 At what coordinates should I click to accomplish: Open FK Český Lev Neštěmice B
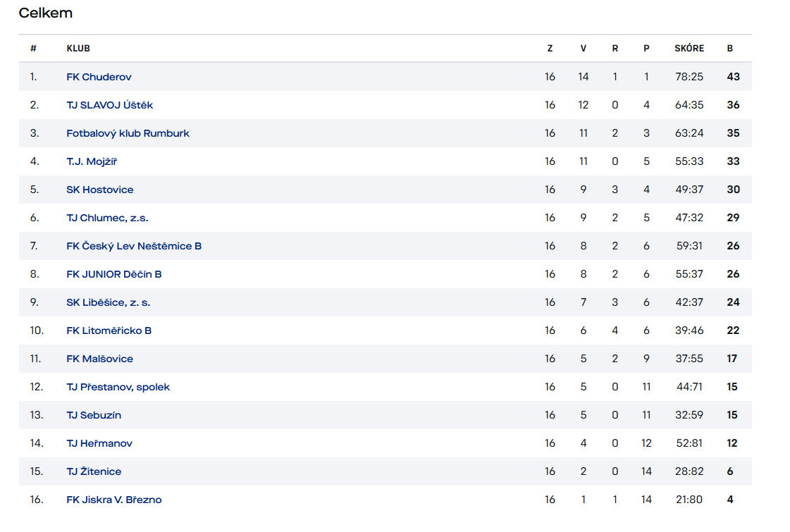[134, 246]
